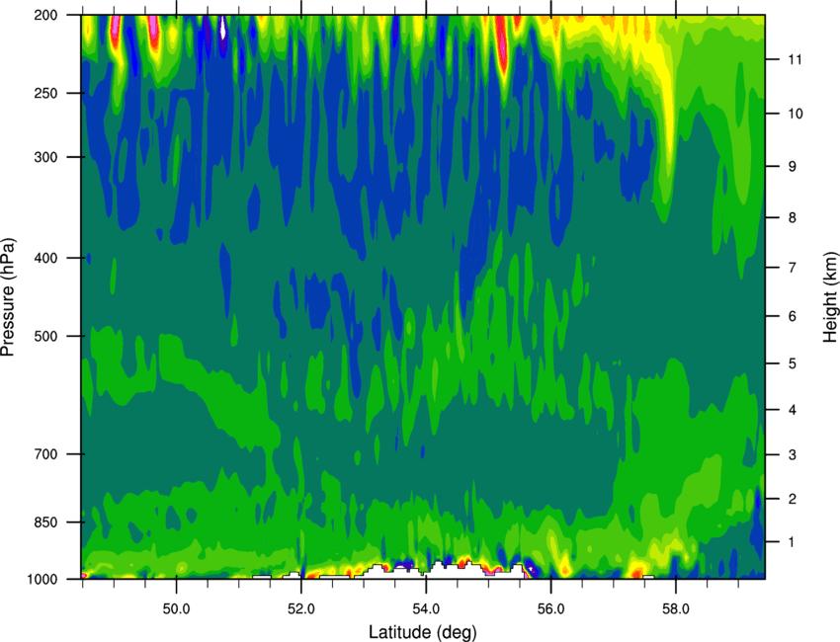This screenshot has width=840, height=642.
Task: Click the 56.0 latitude tick label
Action: (x=550, y=609)
